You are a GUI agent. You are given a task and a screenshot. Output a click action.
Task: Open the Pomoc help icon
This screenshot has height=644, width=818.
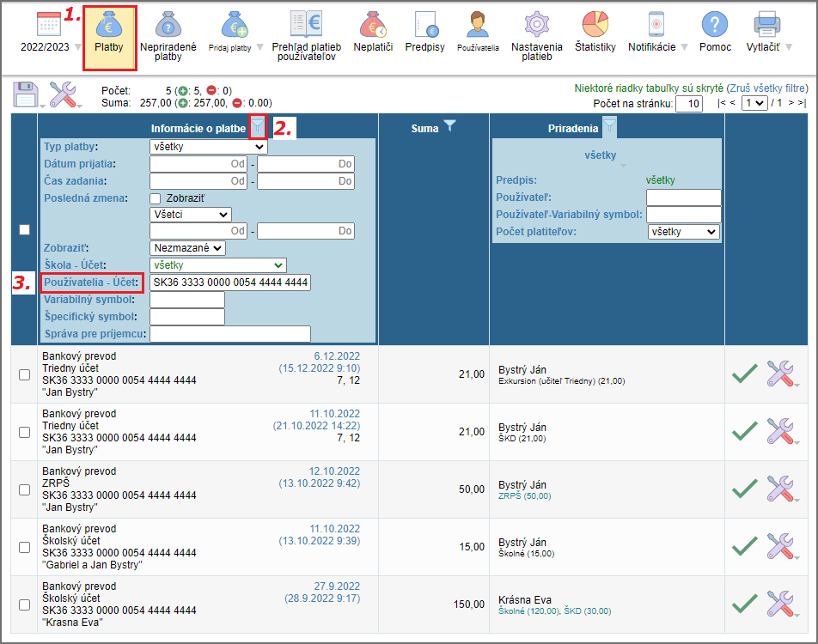(715, 24)
